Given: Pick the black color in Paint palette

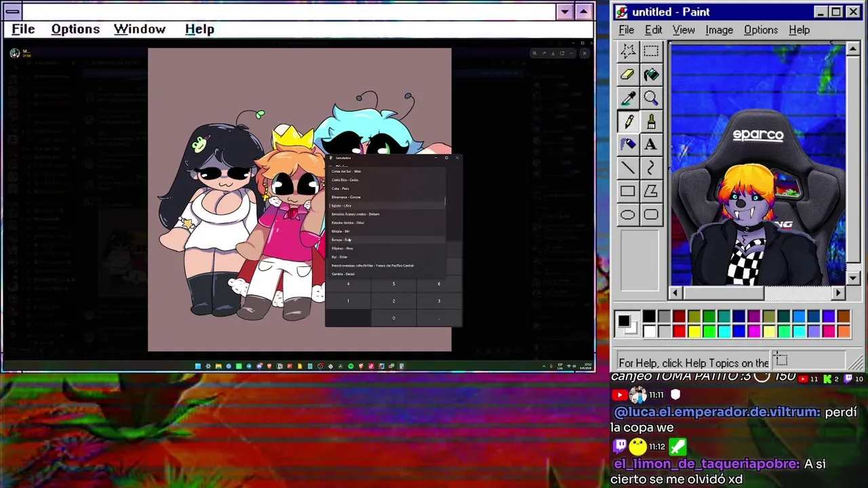Looking at the screenshot, I should point(649,317).
